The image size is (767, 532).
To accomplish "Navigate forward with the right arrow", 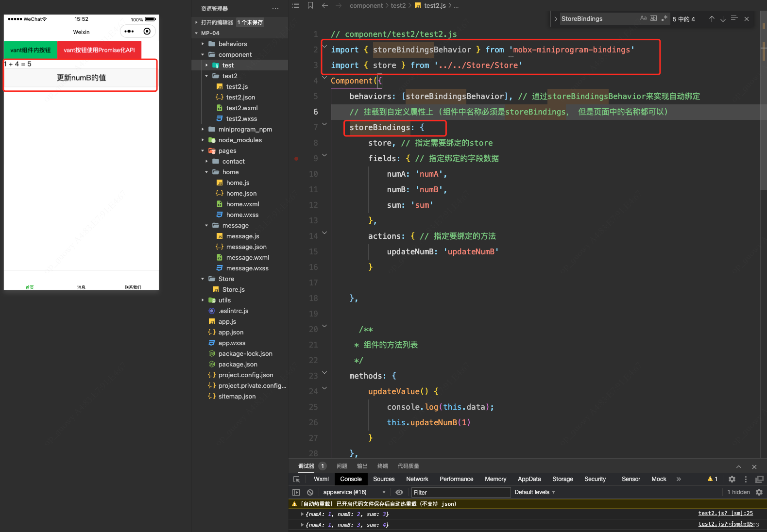I will (x=339, y=5).
